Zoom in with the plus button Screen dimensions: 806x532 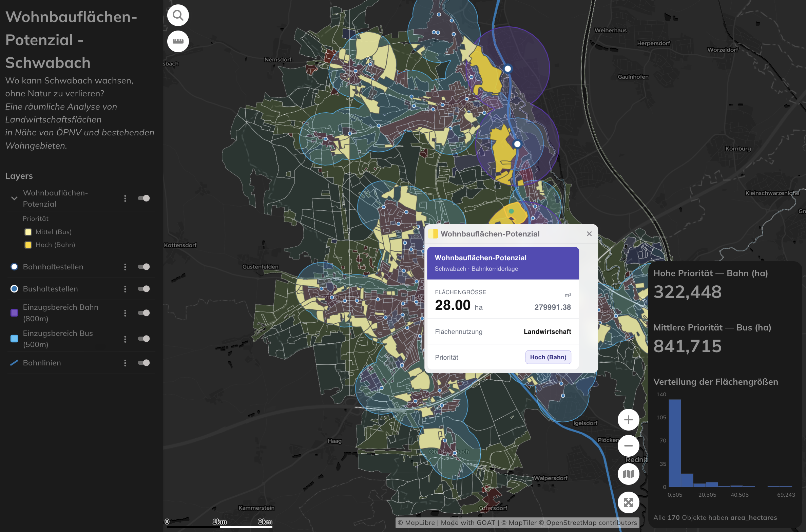tap(628, 420)
